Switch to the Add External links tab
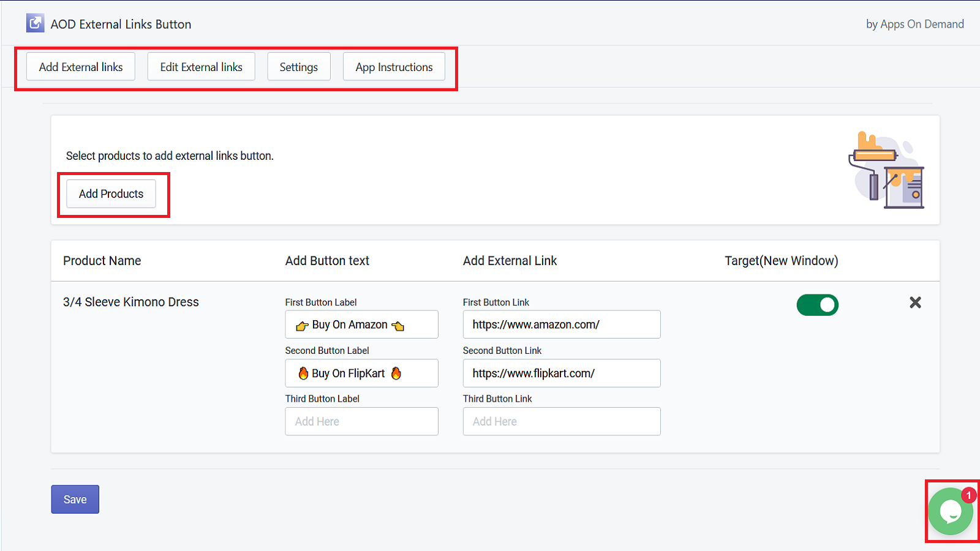 point(80,67)
